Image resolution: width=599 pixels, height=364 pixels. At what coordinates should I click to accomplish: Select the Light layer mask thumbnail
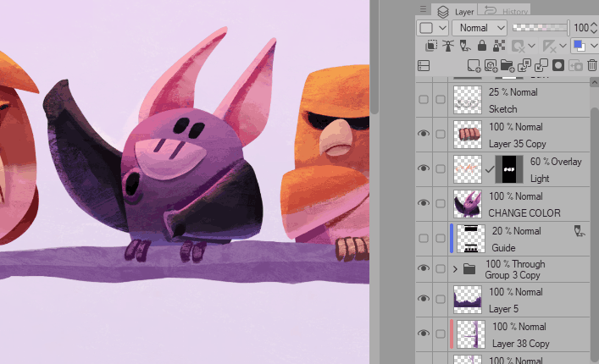[510, 168]
